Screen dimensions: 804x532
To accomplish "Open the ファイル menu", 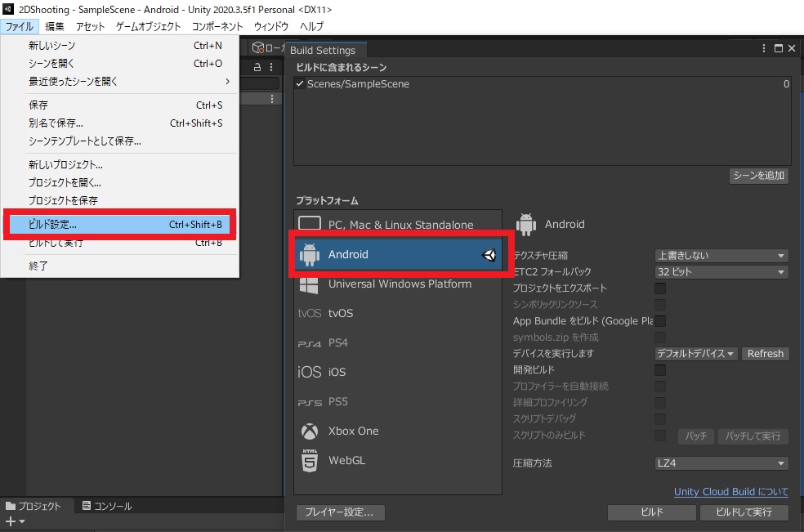I will point(20,26).
